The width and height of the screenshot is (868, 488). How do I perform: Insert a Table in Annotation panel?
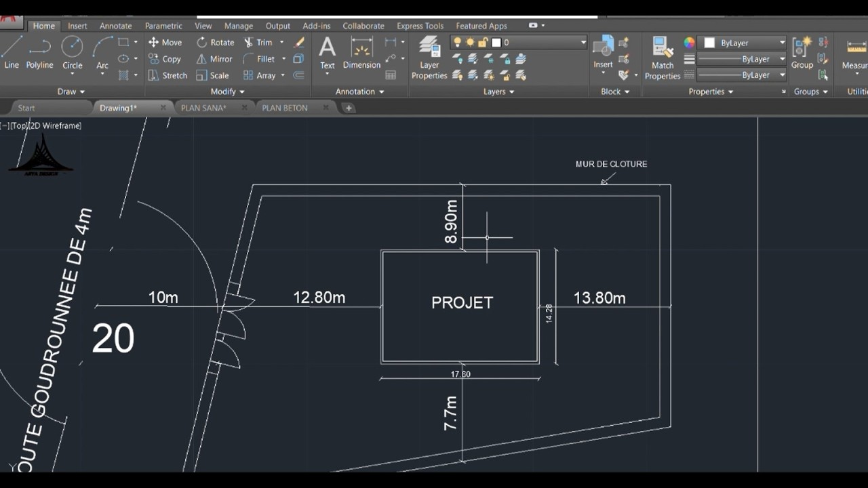click(x=391, y=75)
